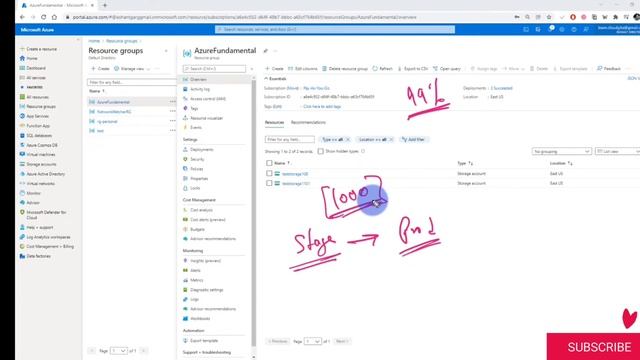Click Add filter pill button

(x=413, y=140)
